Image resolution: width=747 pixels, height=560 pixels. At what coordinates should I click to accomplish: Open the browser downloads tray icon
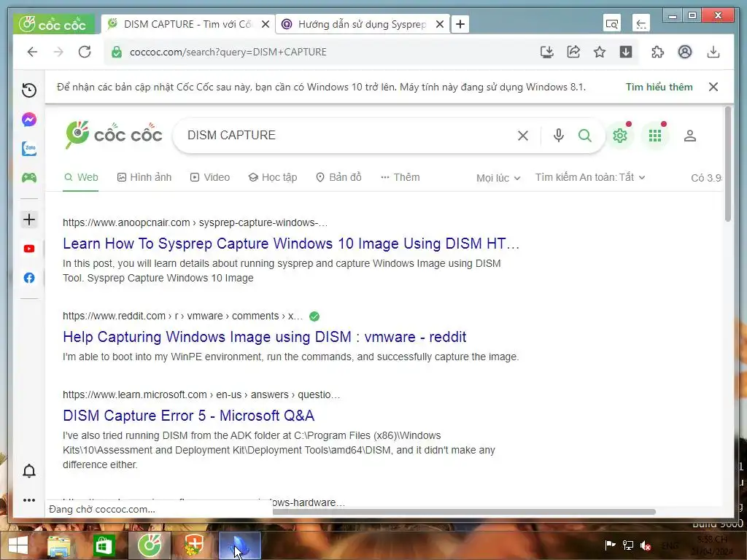(713, 52)
